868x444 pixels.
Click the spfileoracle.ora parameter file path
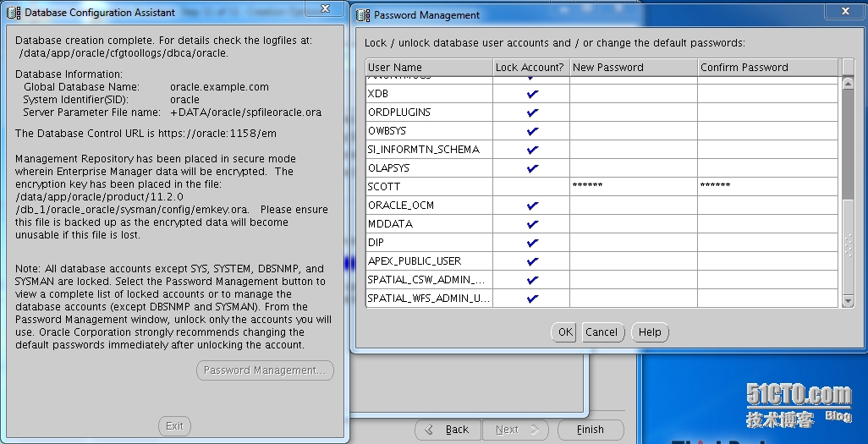[245, 112]
